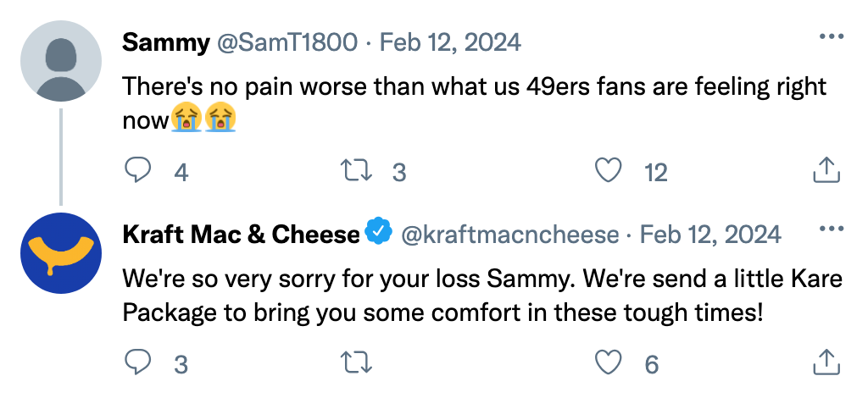Like the Kraft Mac & Cheese reply
The height and width of the screenshot is (398, 868).
(x=608, y=364)
